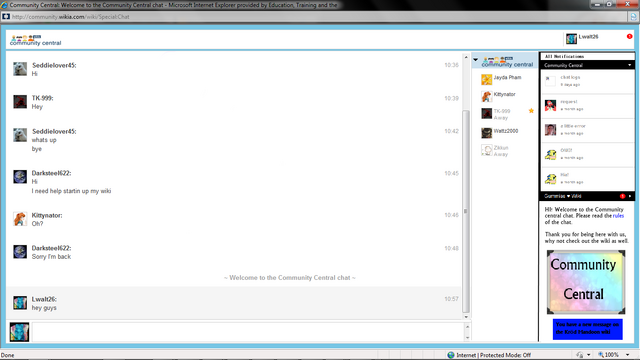Click the Internet Explorer icon in title bar
The image size is (640, 360).
(x=4, y=5)
